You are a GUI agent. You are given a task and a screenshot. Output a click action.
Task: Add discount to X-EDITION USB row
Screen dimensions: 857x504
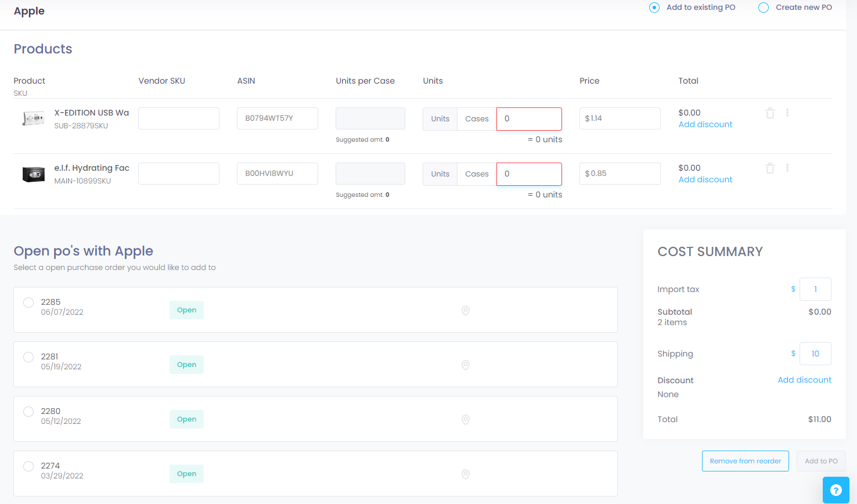click(x=705, y=124)
